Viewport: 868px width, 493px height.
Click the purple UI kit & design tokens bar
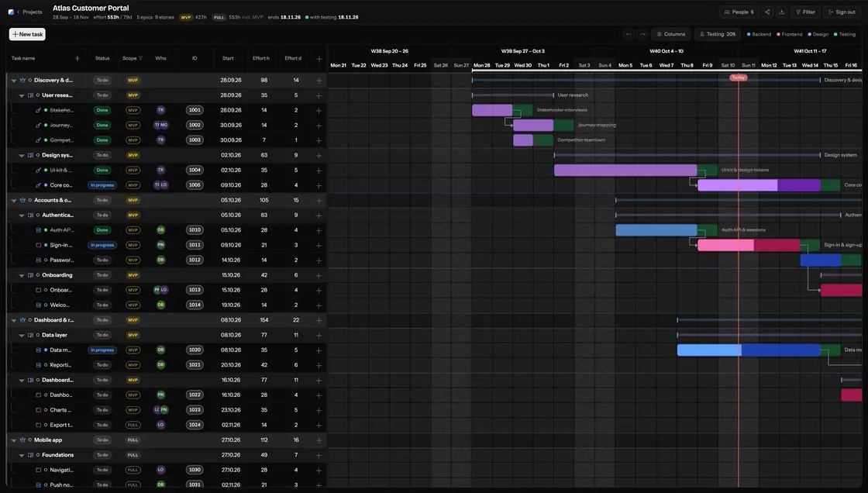625,170
